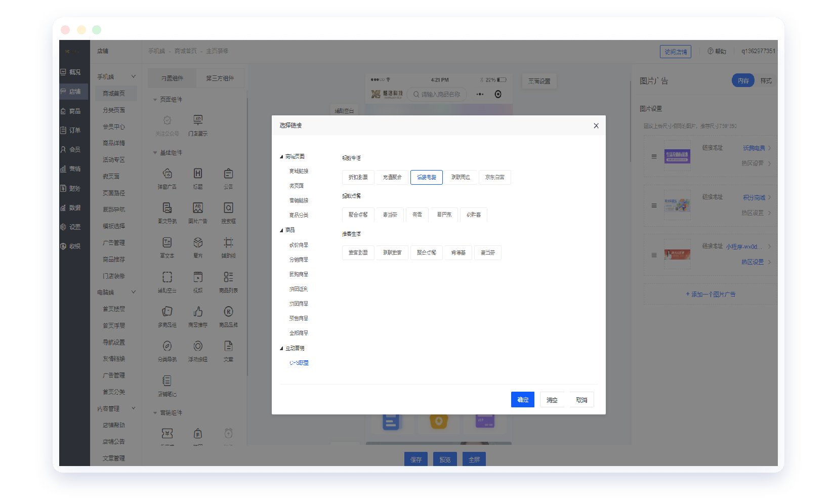The height and width of the screenshot is (504, 833).
Task: Click the 图片广告 component icon
Action: point(197,208)
